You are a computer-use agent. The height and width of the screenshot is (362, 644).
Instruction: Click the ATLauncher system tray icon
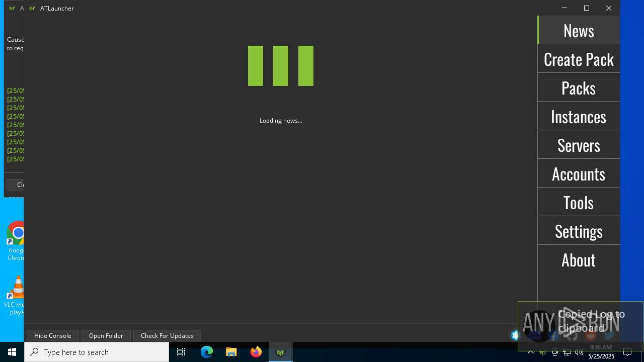pyautogui.click(x=543, y=352)
